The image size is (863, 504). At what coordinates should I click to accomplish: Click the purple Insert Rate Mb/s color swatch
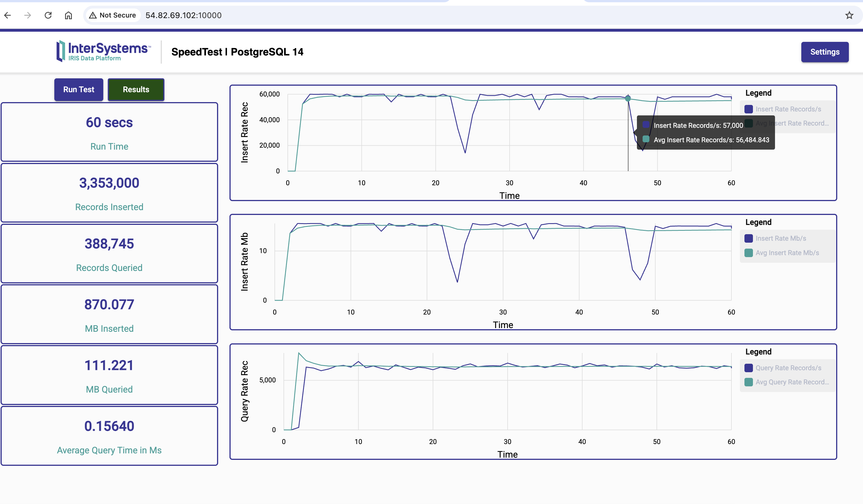[748, 238]
